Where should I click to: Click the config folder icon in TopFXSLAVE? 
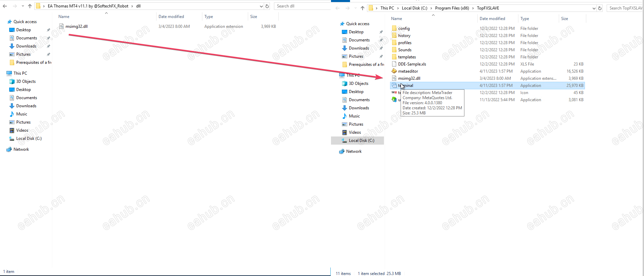(x=394, y=28)
